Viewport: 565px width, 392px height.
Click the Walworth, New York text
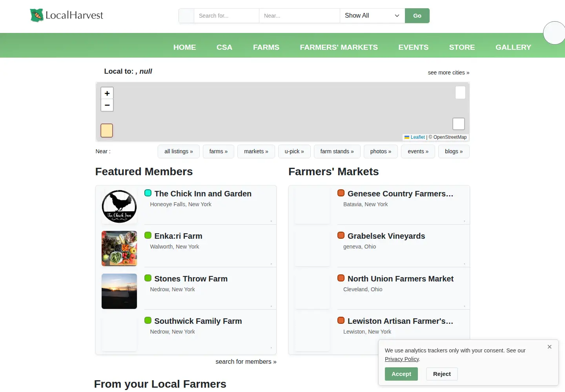click(x=174, y=247)
